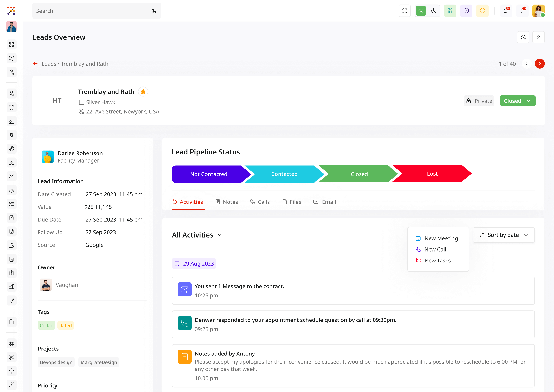Switch to dark mode moon toggle

434,11
